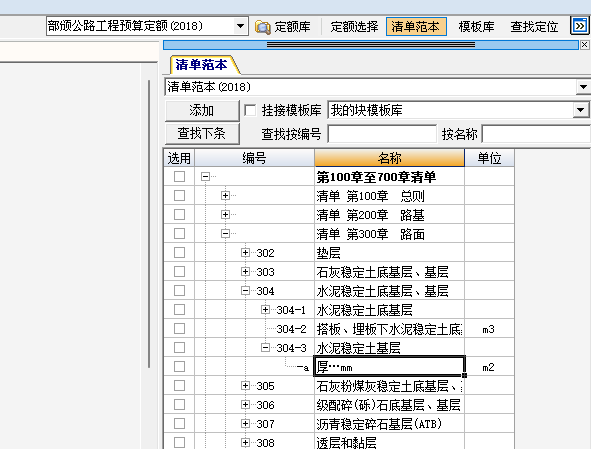Viewport: 591px width, 449px height.
Task: Close the 清单范本 panel with X icon
Action: click(585, 45)
